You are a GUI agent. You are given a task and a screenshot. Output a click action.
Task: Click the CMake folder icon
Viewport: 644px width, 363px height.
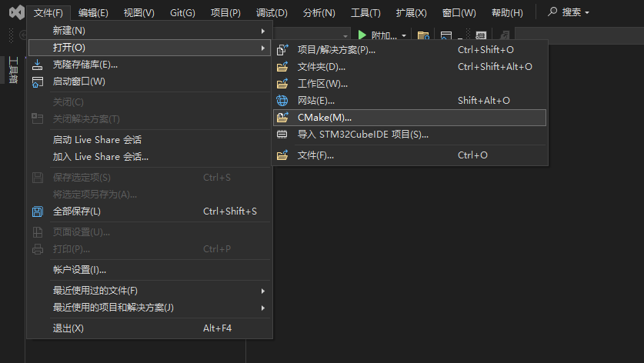pyautogui.click(x=282, y=118)
